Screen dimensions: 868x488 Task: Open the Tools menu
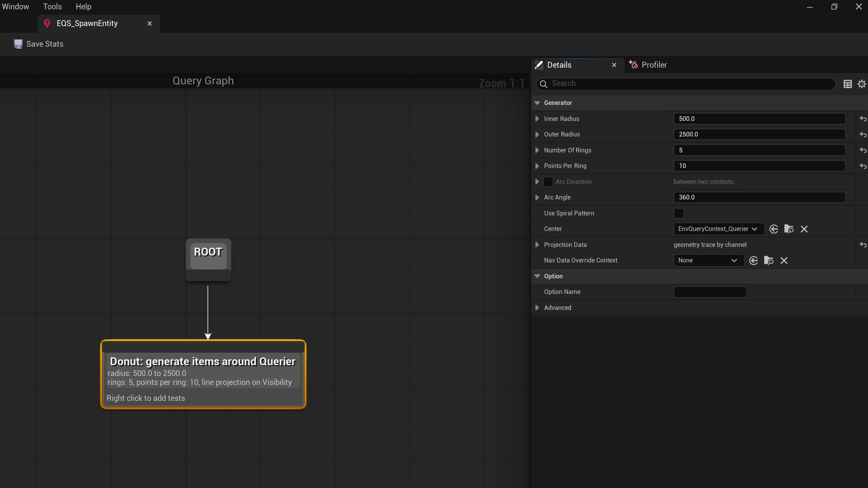pos(52,7)
